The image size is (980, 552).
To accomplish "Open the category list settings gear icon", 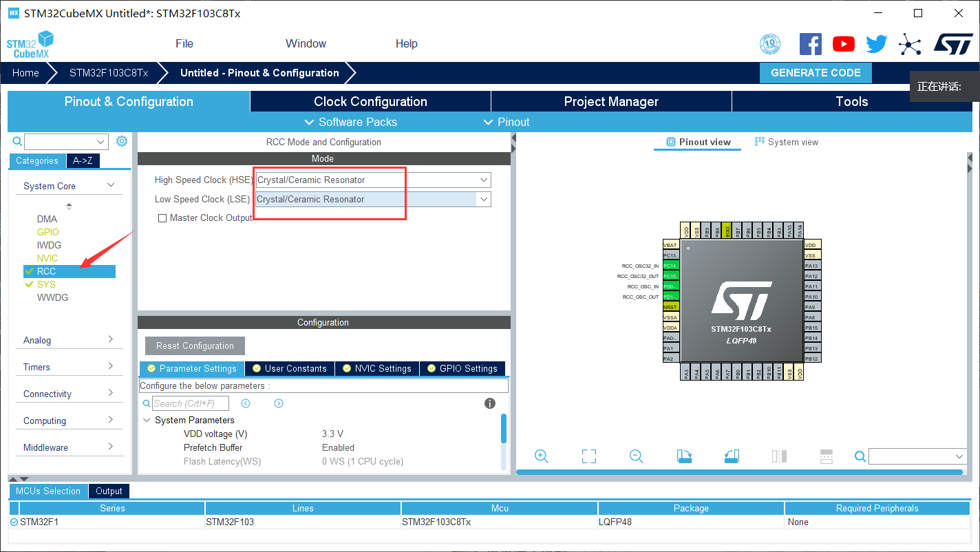I will (122, 140).
